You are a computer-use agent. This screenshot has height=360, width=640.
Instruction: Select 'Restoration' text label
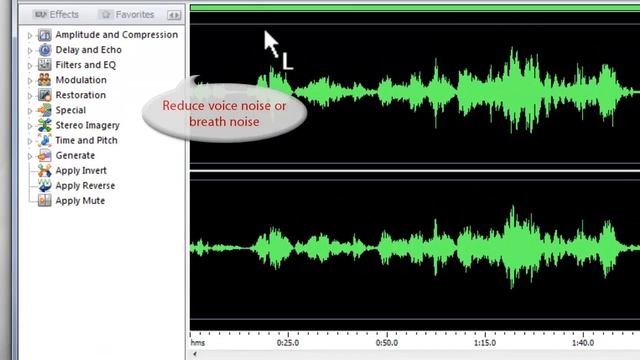click(x=80, y=95)
